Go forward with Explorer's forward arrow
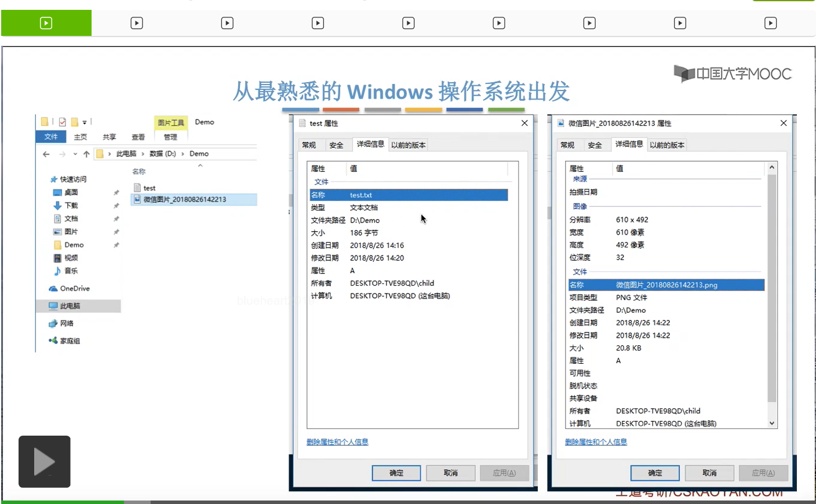This screenshot has height=504, width=816. click(63, 154)
